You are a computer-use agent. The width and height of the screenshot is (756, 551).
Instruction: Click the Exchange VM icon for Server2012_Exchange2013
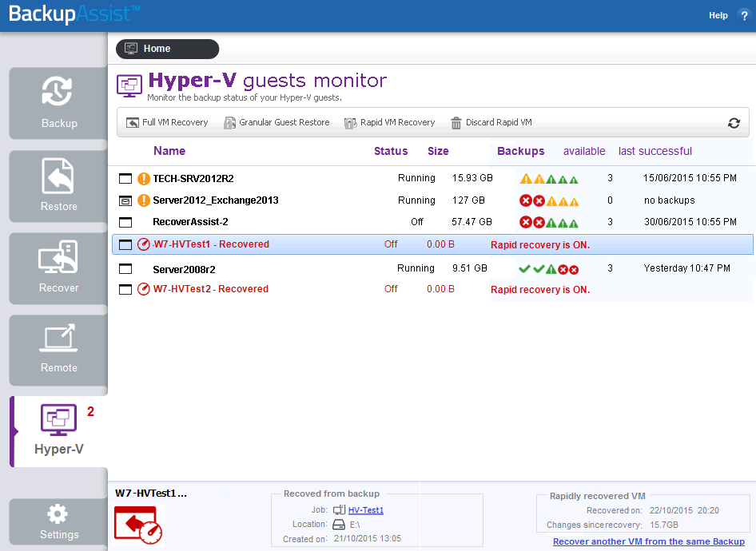(125, 200)
